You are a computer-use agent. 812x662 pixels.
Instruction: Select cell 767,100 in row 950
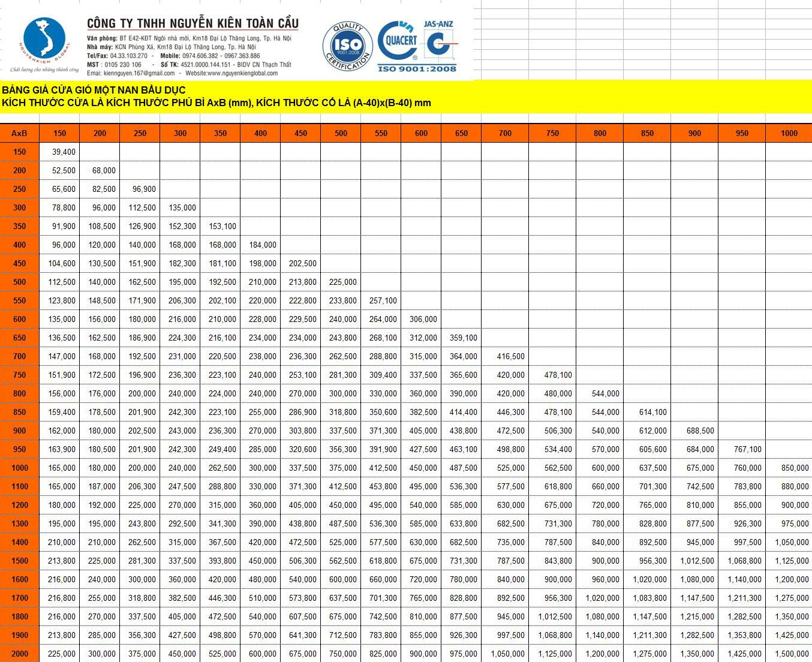tap(742, 449)
